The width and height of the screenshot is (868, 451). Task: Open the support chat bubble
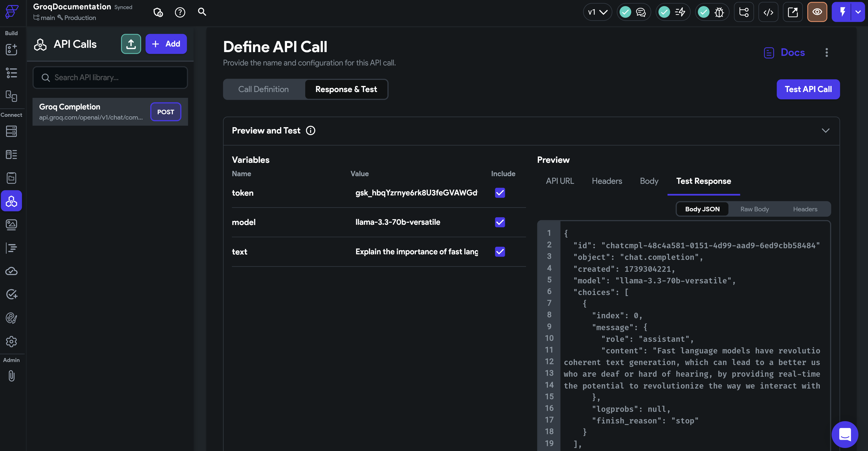(845, 435)
